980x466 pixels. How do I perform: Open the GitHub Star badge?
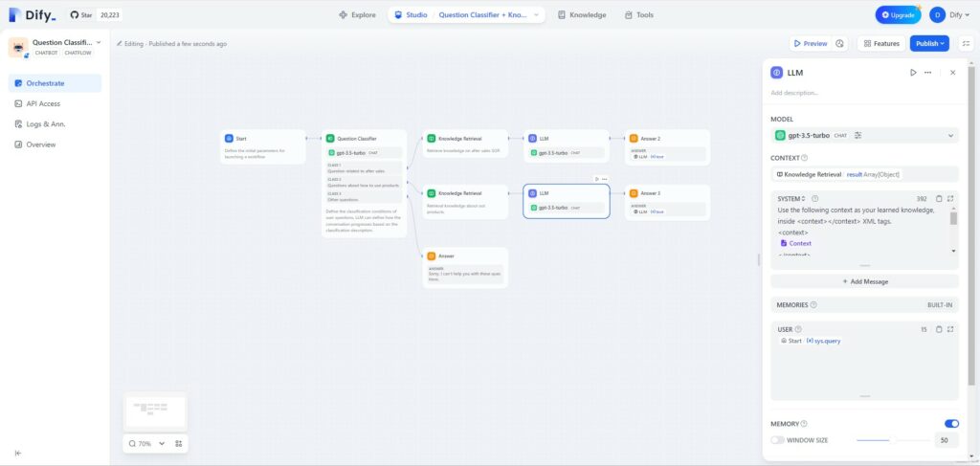coord(95,15)
